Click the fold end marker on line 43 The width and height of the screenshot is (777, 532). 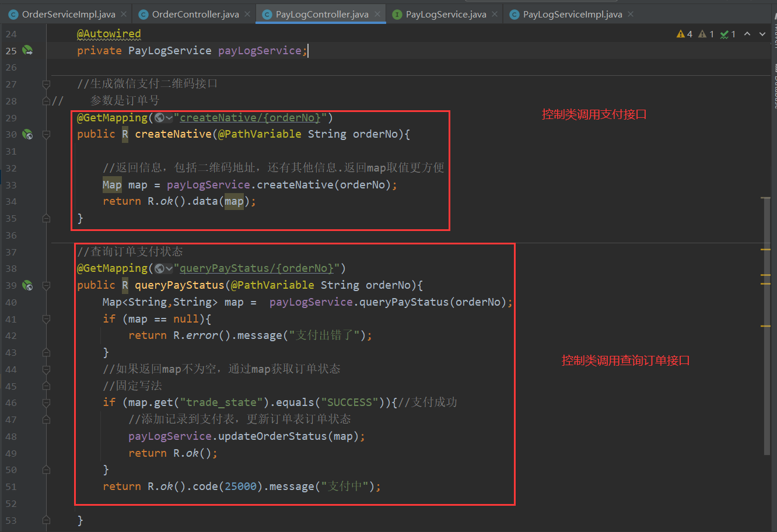click(x=46, y=352)
